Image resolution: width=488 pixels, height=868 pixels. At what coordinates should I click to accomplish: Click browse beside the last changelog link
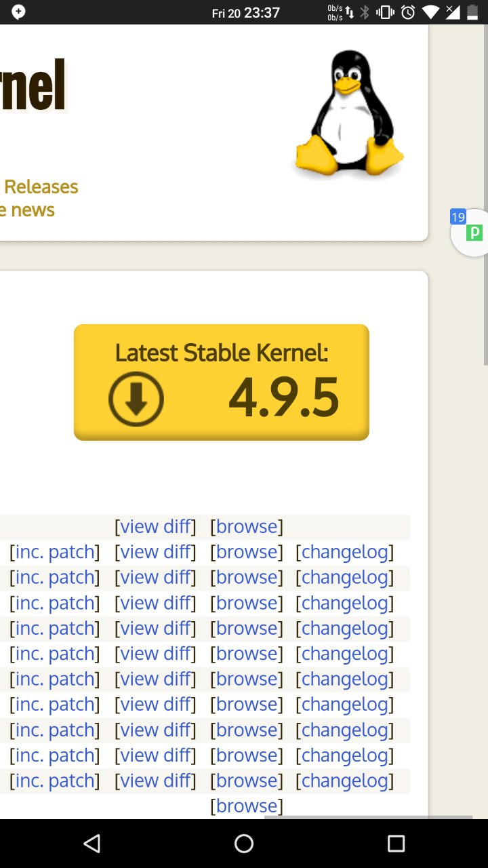247,781
